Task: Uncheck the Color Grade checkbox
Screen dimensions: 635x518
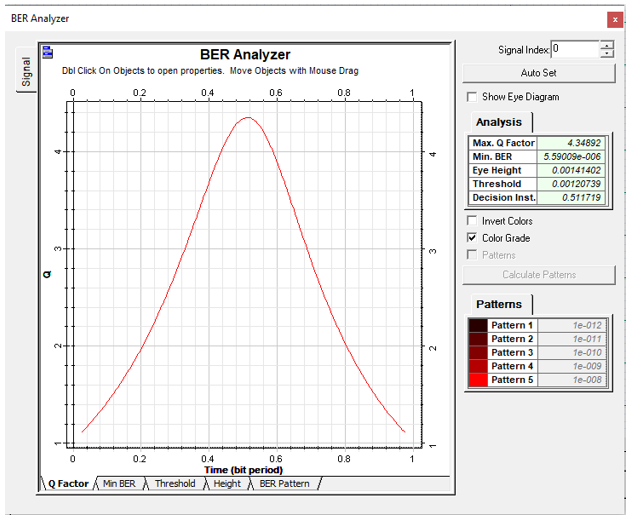Action: pos(471,238)
